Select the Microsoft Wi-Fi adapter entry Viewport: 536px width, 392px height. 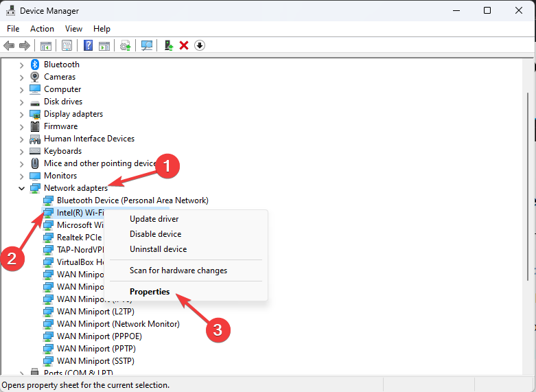tap(80, 225)
